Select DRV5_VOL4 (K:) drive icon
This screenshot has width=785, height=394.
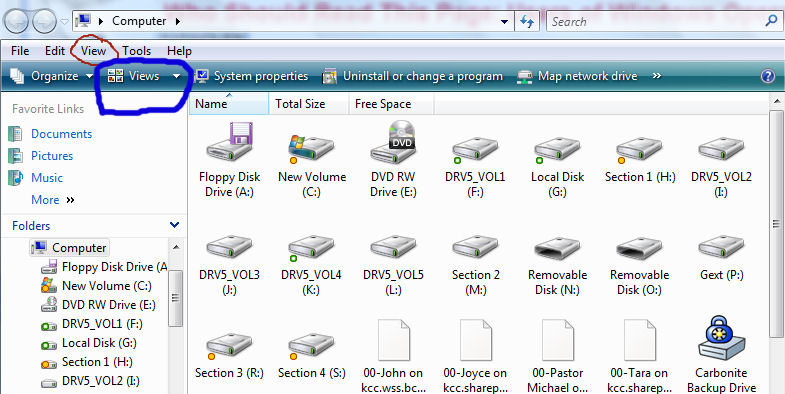click(311, 247)
